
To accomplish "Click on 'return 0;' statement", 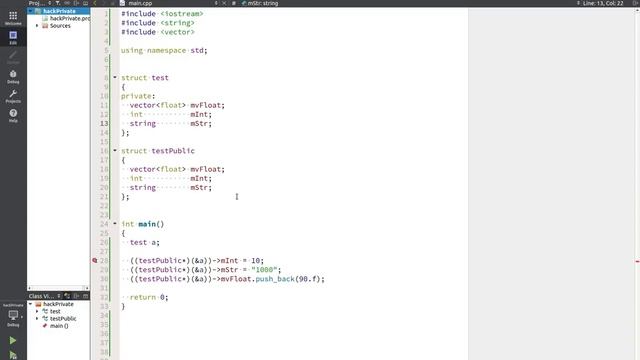I will pos(149,297).
